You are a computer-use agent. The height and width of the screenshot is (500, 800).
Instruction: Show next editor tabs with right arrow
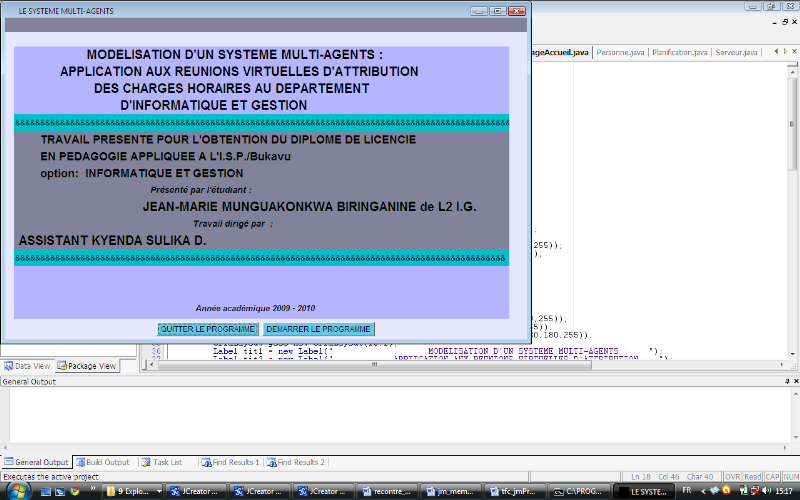(785, 52)
